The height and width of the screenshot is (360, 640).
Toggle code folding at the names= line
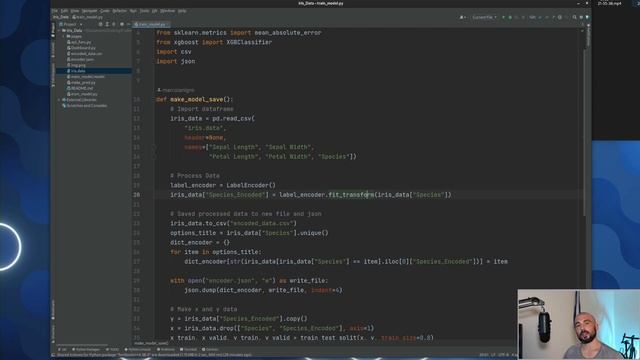(155, 147)
